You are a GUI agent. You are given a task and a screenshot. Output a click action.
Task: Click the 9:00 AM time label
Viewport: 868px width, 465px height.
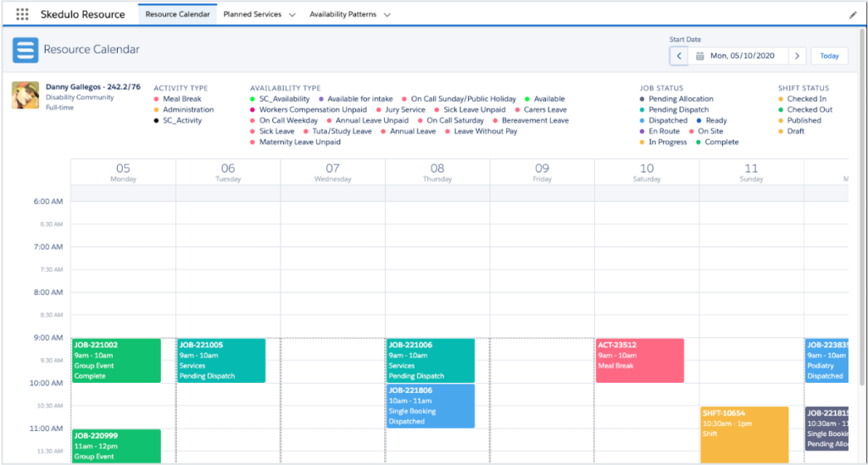point(48,337)
